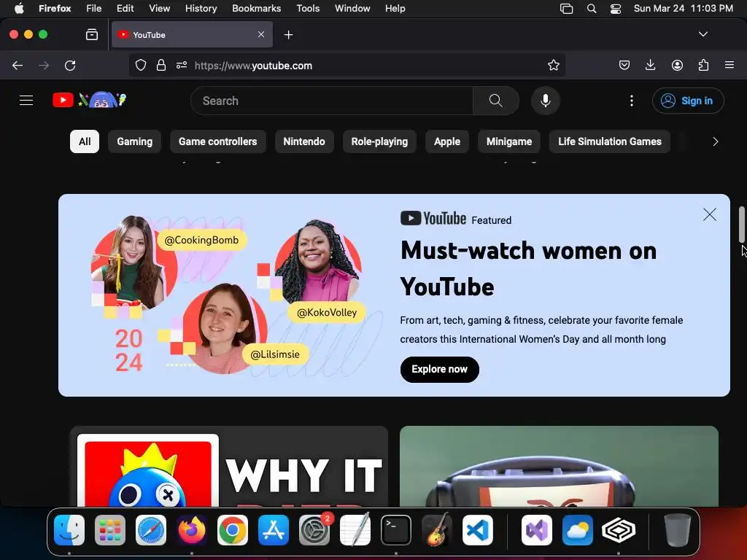This screenshot has width=747, height=560.
Task: Open YouTube settings three-dot menu
Action: [632, 101]
